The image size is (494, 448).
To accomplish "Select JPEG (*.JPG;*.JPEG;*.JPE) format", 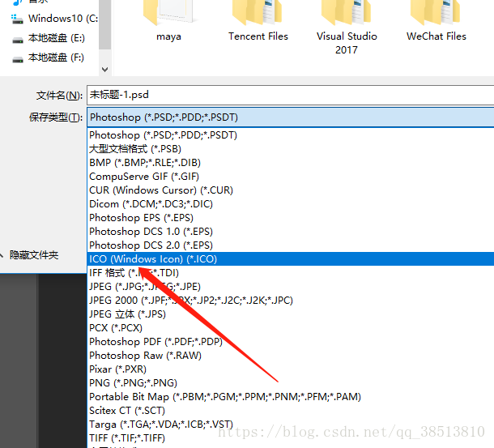I will point(291,287).
